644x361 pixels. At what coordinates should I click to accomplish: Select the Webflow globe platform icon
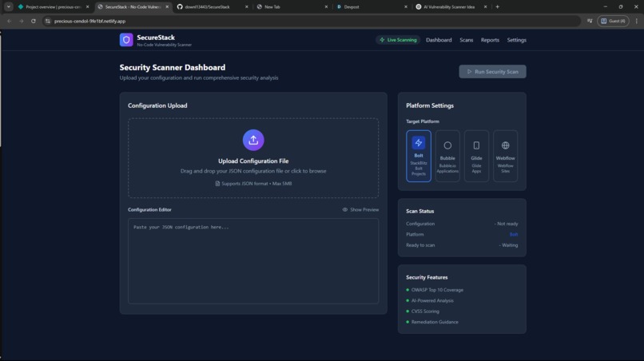(x=506, y=145)
